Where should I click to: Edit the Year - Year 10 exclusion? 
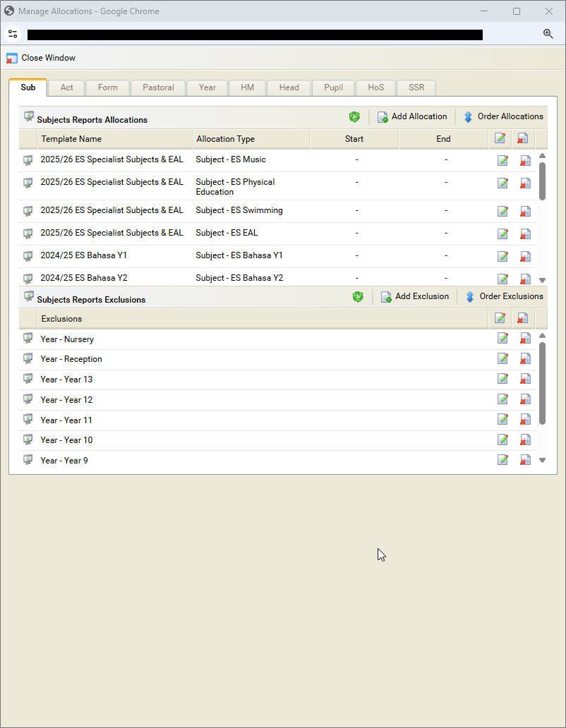tap(502, 440)
